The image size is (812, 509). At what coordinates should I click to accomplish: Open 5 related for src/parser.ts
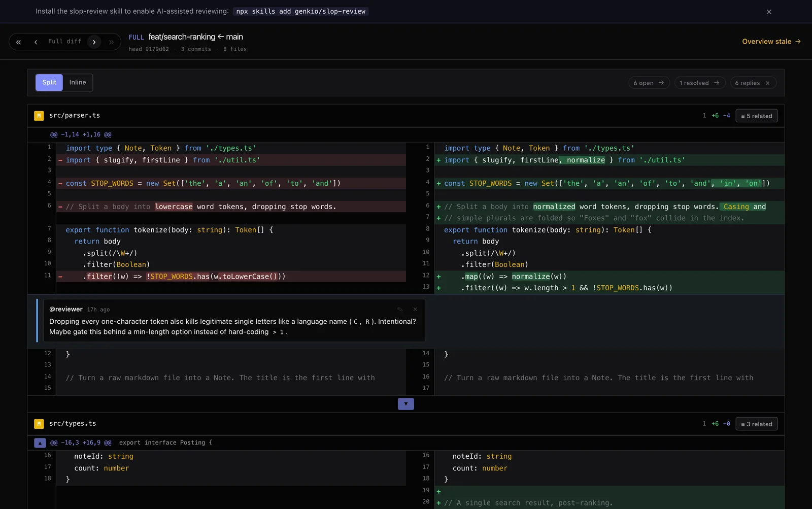coord(756,116)
